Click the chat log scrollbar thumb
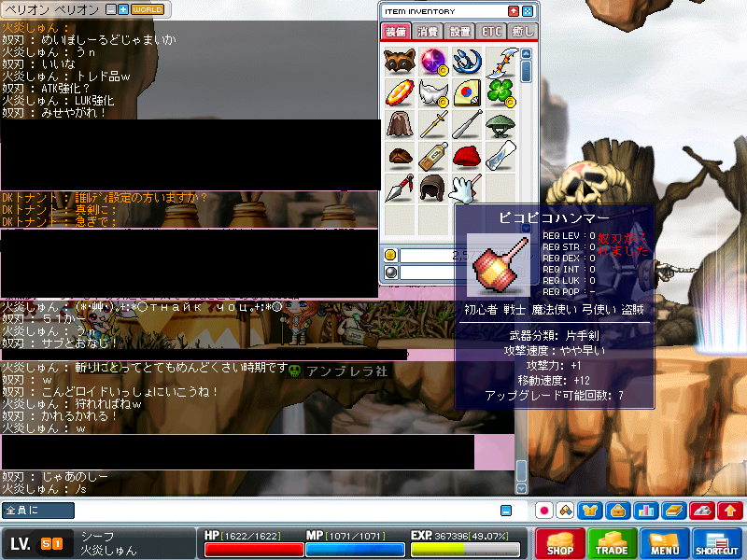The width and height of the screenshot is (747, 560). coord(521,471)
